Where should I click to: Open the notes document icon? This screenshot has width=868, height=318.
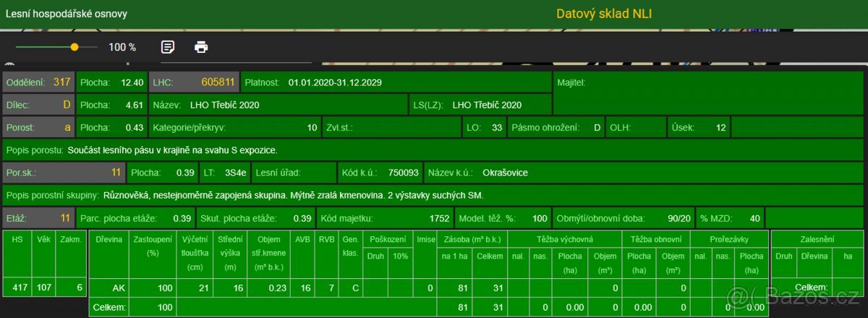point(167,47)
